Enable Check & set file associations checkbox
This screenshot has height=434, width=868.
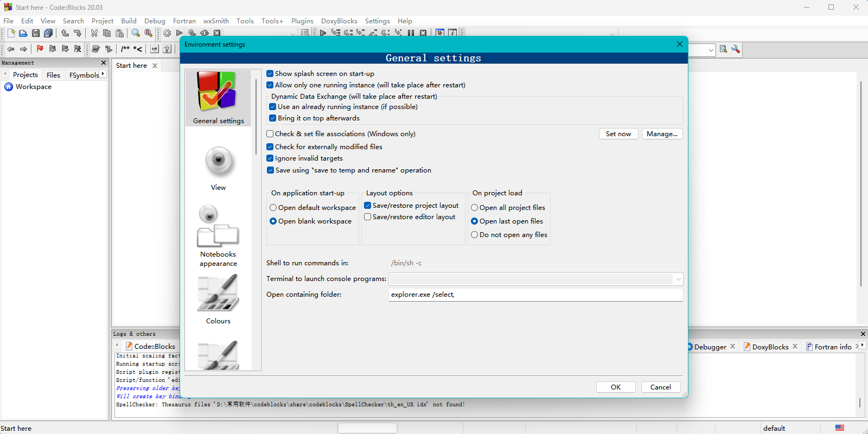(270, 134)
